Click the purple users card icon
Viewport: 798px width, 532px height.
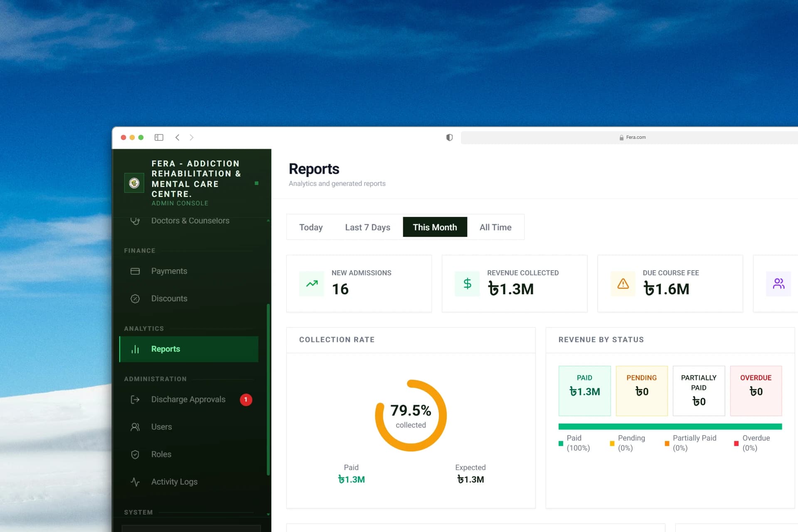(778, 284)
